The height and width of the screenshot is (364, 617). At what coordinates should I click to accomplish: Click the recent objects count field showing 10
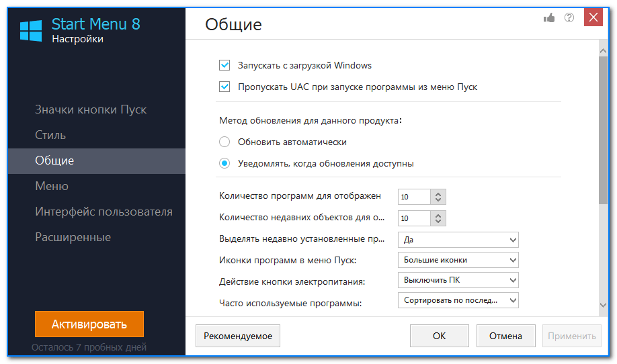pos(414,218)
